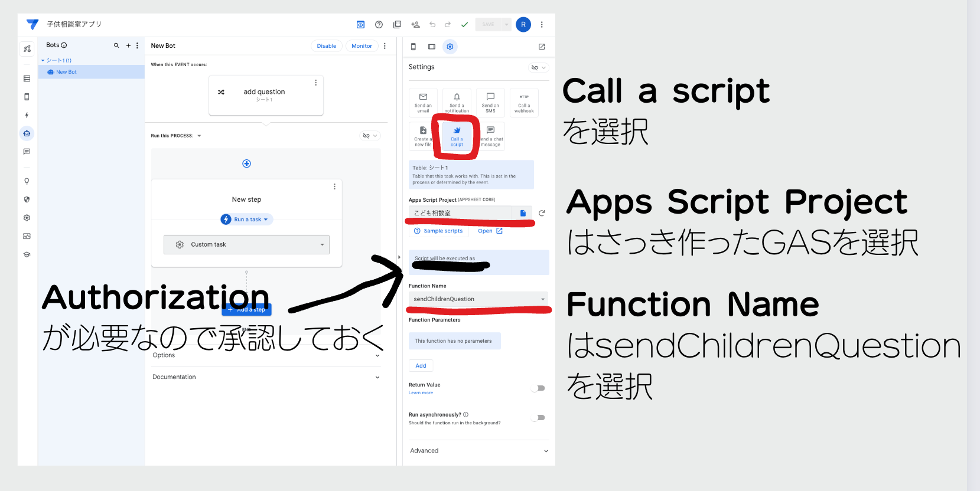Open the Learn graduation cap icon

tap(27, 254)
